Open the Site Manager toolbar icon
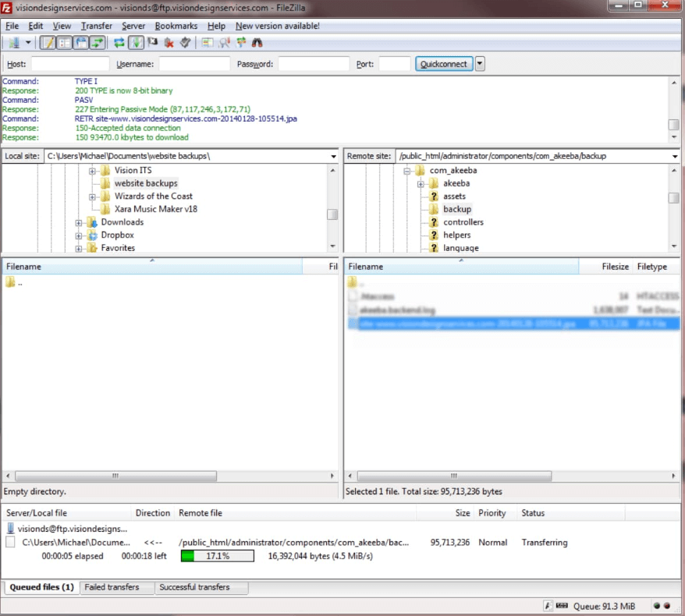This screenshot has height=616, width=685. pyautogui.click(x=14, y=43)
